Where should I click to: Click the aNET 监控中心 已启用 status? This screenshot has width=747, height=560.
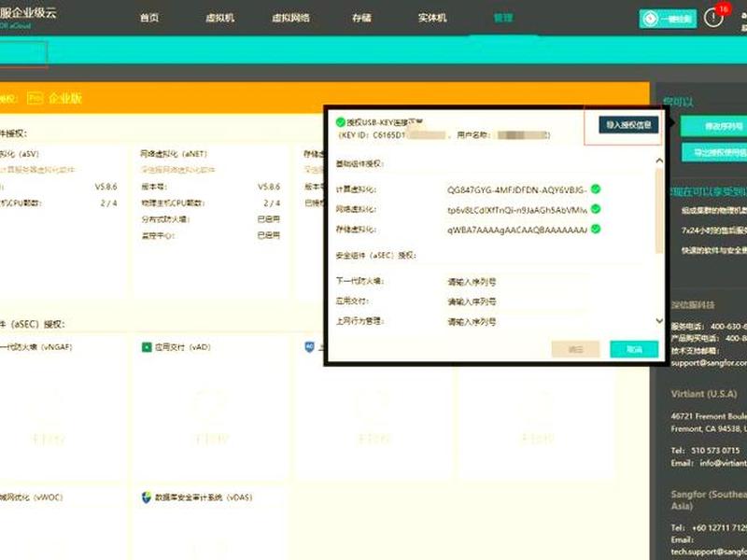pyautogui.click(x=269, y=235)
